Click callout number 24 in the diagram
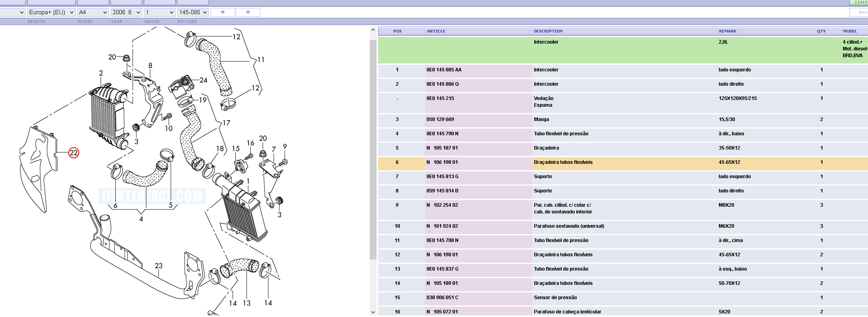The image size is (868, 317). 203,80
